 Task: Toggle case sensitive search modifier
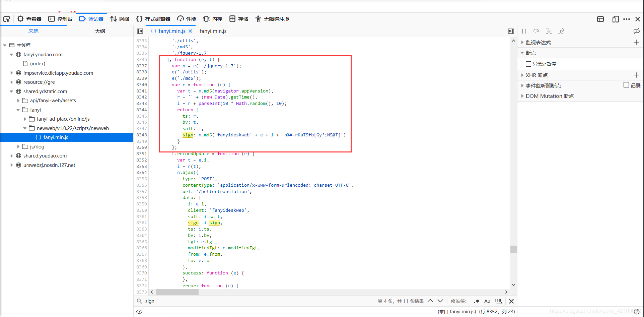[x=487, y=301]
